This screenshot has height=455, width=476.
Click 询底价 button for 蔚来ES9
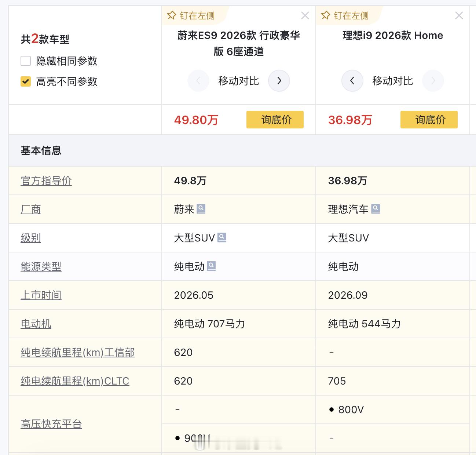[275, 120]
